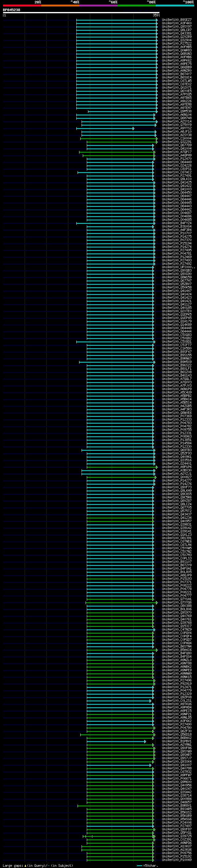Select the UniRef100_B6SZ08 label
Viewport: 197px width, 868px height.
tap(176, 372)
